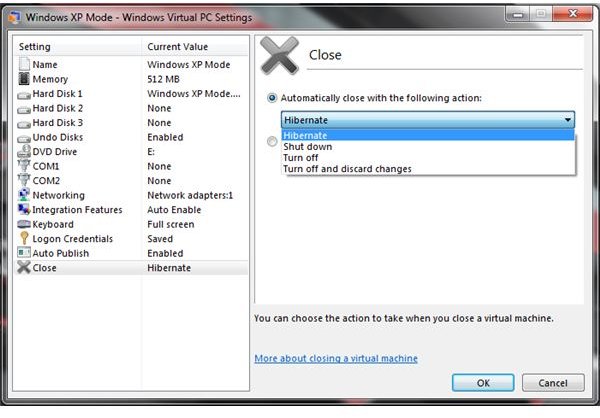Open 'More about closing a virtual machine' link

(x=336, y=359)
